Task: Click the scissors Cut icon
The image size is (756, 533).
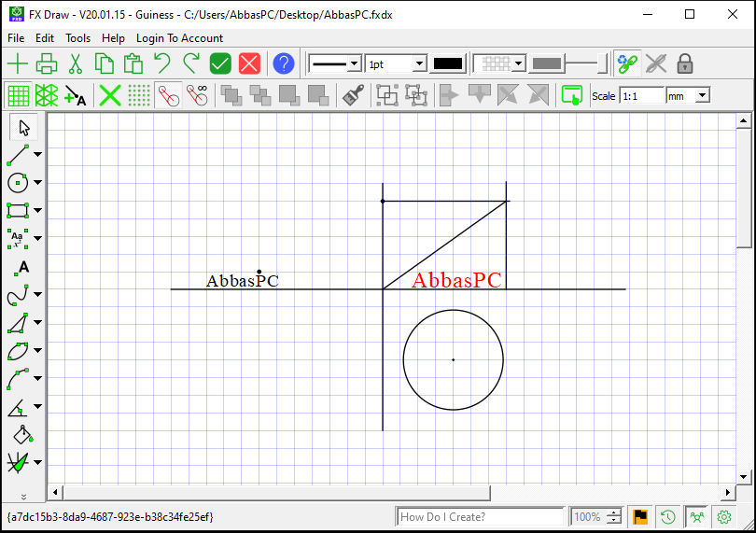Action: 76,63
